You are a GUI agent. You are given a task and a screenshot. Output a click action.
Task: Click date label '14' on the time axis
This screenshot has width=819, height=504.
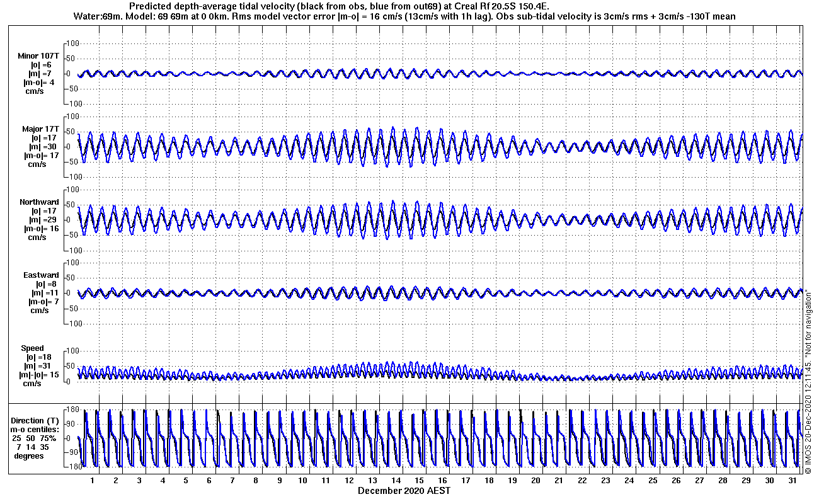(396, 481)
